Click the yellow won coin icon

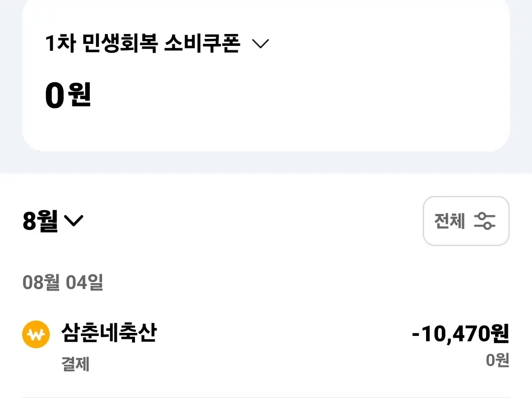coord(36,334)
